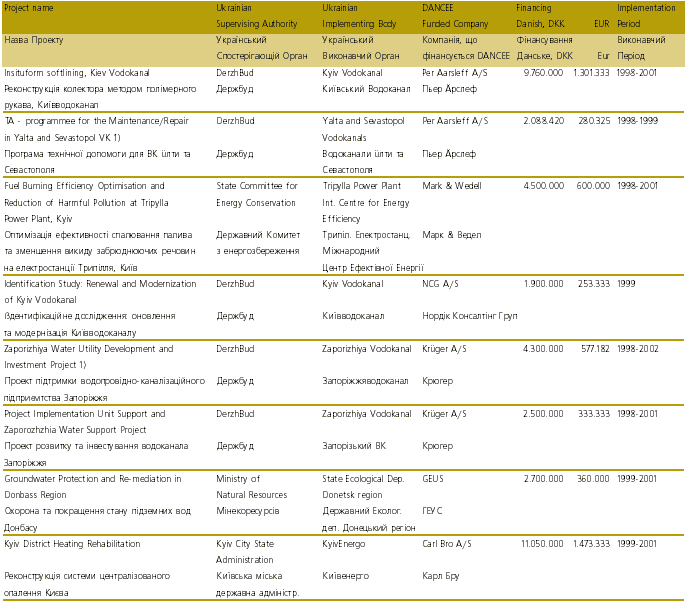Click 'Donbass Region' project text

pos(35,495)
